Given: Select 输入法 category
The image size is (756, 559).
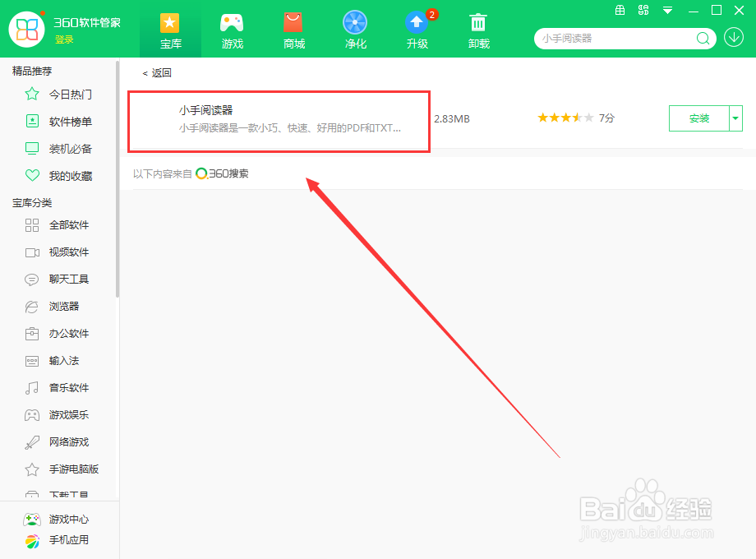Looking at the screenshot, I should [64, 360].
